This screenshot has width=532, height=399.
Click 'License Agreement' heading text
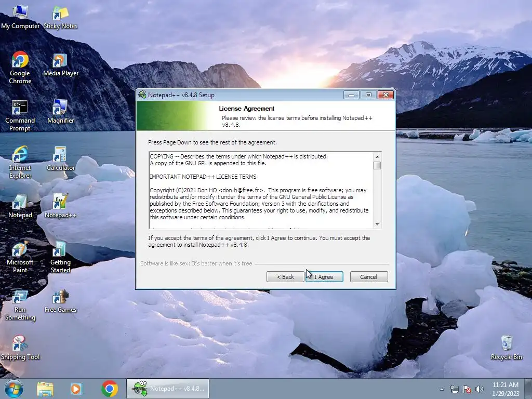(247, 109)
